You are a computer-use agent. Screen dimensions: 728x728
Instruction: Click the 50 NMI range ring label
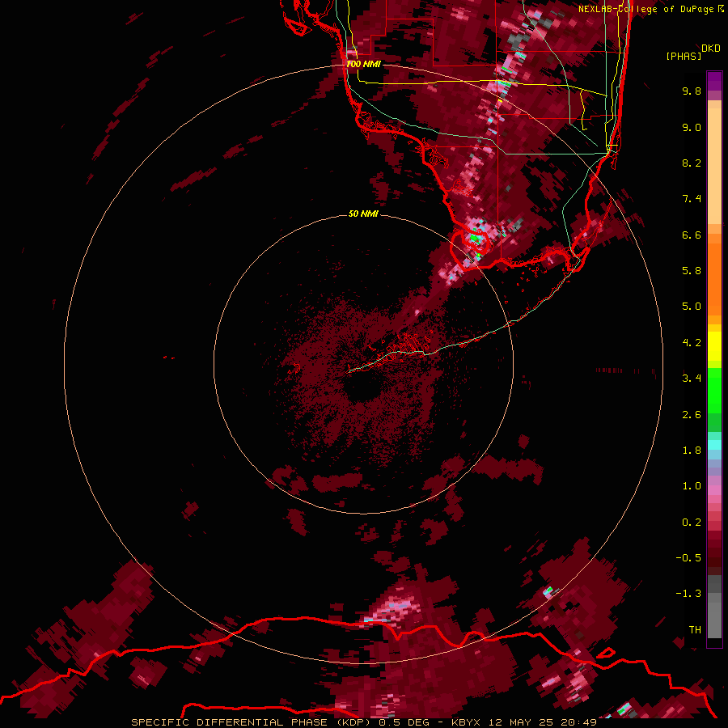click(x=363, y=214)
